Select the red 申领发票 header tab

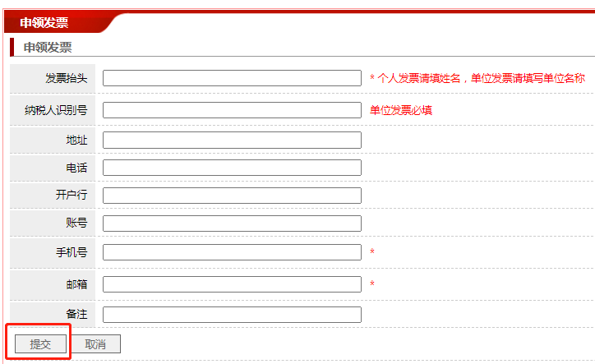[x=44, y=22]
